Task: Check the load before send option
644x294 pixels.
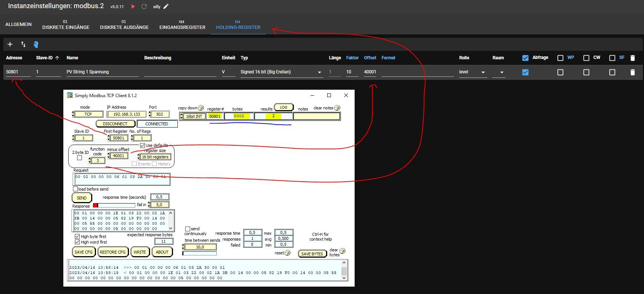Action: [x=76, y=189]
